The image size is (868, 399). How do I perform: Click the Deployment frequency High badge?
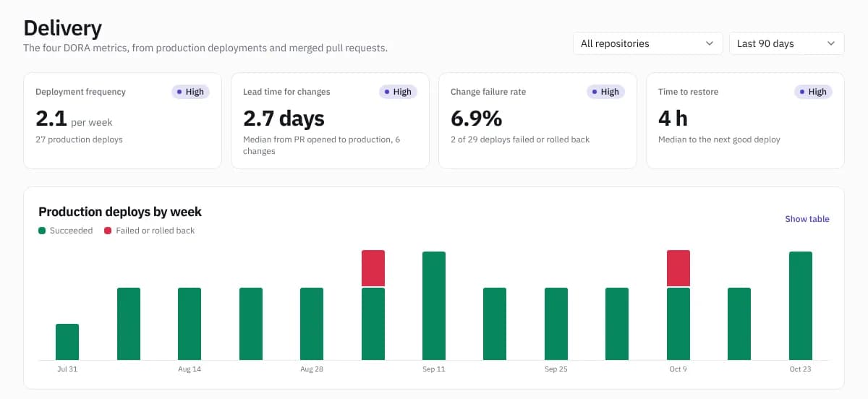(x=190, y=92)
